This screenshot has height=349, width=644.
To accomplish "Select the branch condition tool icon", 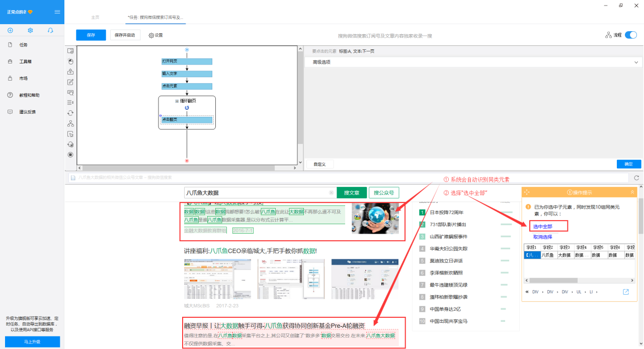I will (x=70, y=124).
